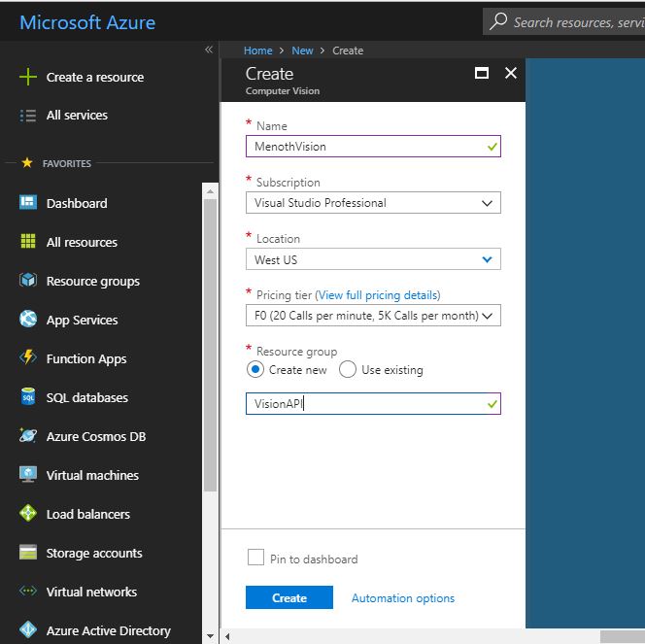
Task: Click the Azure Cosmos DB icon
Action: [27, 436]
